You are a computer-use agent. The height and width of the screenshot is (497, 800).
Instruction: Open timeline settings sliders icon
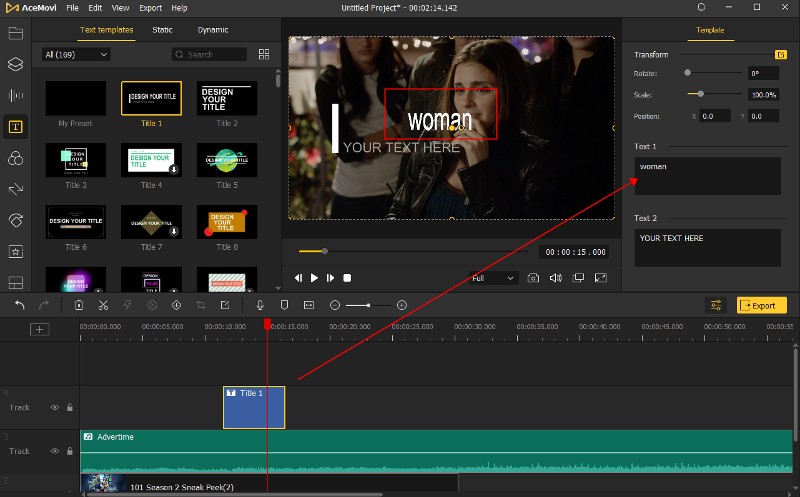(x=716, y=305)
